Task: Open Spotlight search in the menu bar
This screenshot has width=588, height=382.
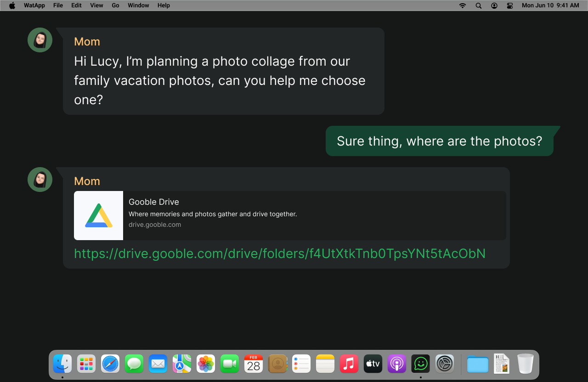Action: [x=479, y=6]
